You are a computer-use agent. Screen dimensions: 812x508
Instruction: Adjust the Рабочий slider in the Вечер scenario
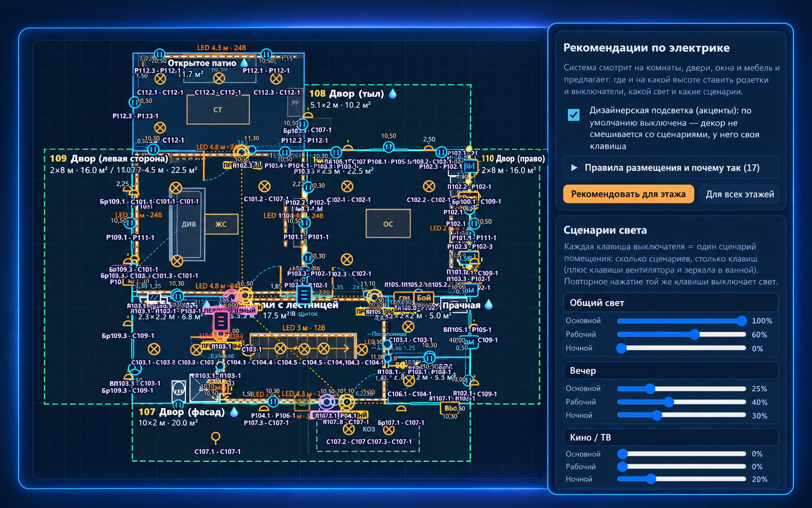coord(681,402)
